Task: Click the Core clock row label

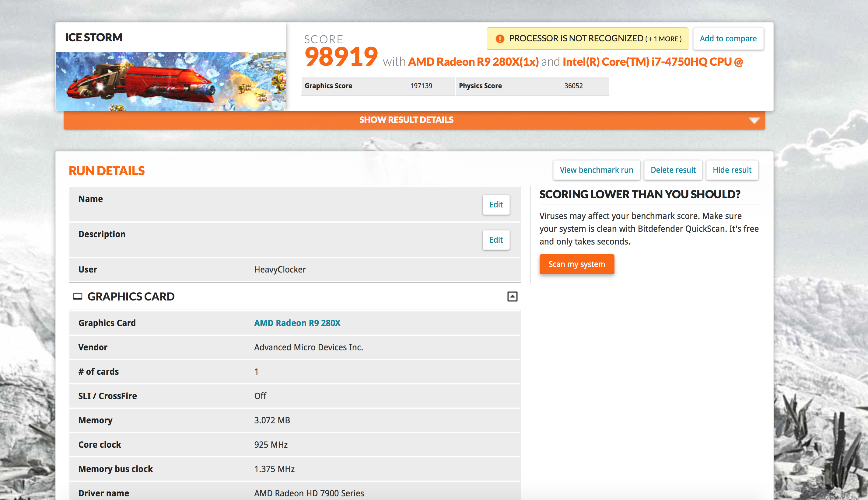Action: click(x=100, y=445)
